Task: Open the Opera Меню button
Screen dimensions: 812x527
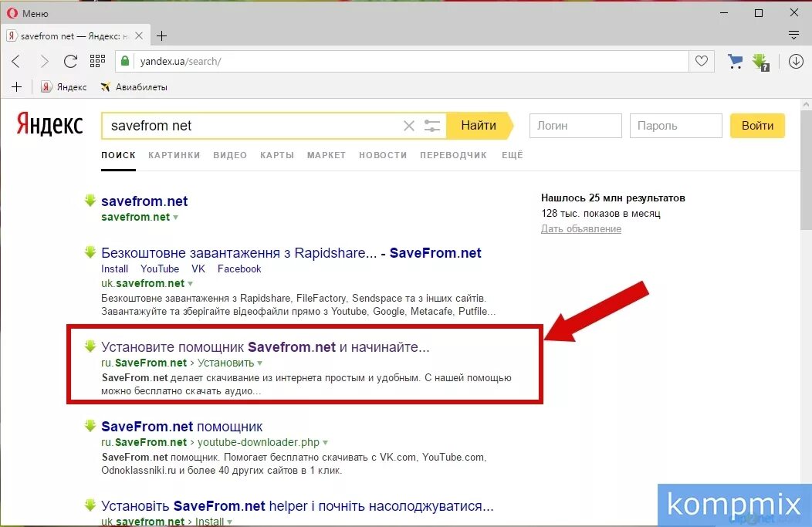Action: [x=28, y=13]
